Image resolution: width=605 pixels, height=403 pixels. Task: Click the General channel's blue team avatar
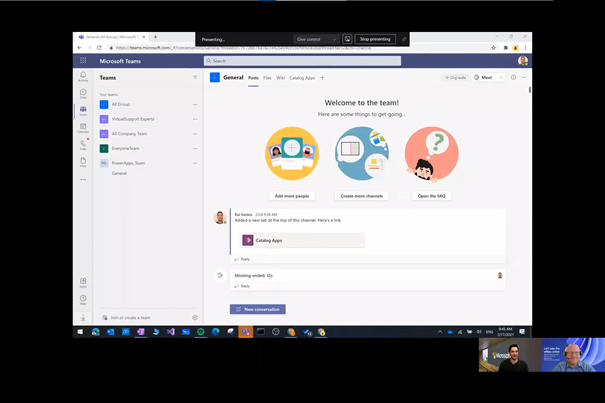coord(215,77)
